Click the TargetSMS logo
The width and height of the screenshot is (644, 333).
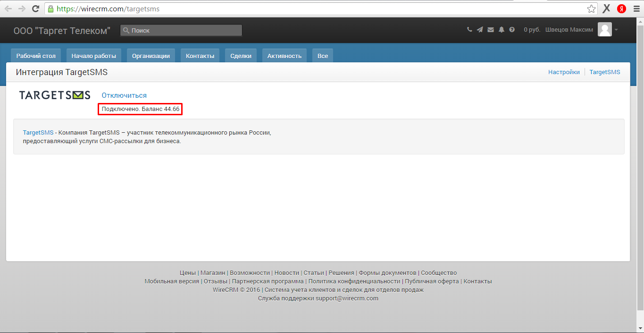click(55, 95)
